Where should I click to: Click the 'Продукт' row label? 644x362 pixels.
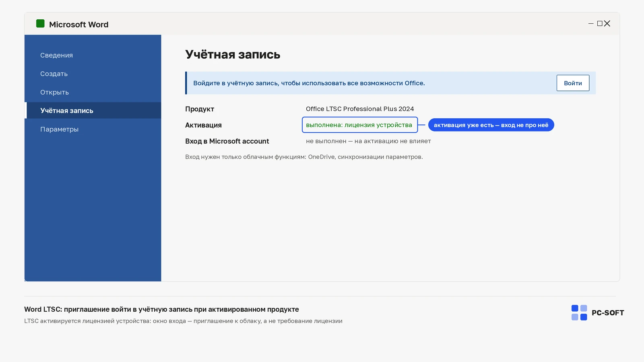click(x=200, y=109)
